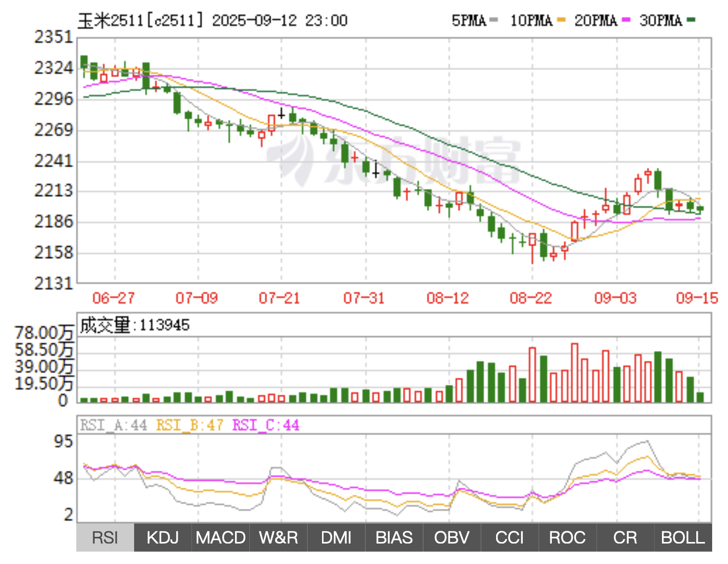Viewport: 728px width, 564px height.
Task: Click the 07-31 date axis label
Action: [x=364, y=298]
